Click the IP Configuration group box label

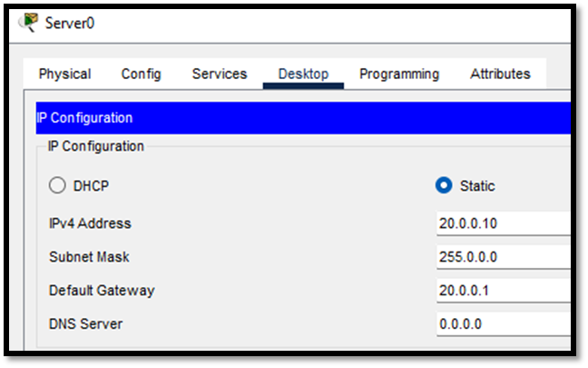click(95, 146)
